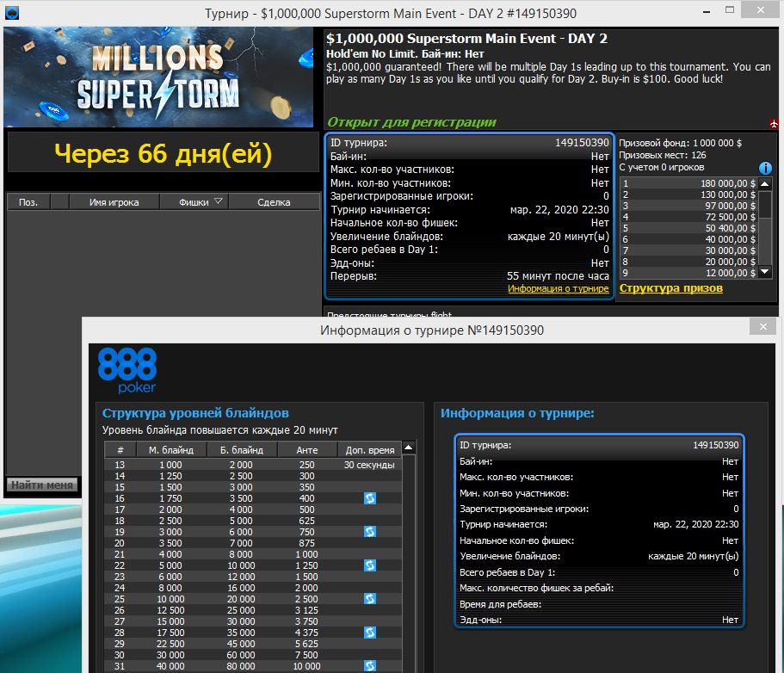Select blind level 14 big blind '2 500'

pos(241,476)
